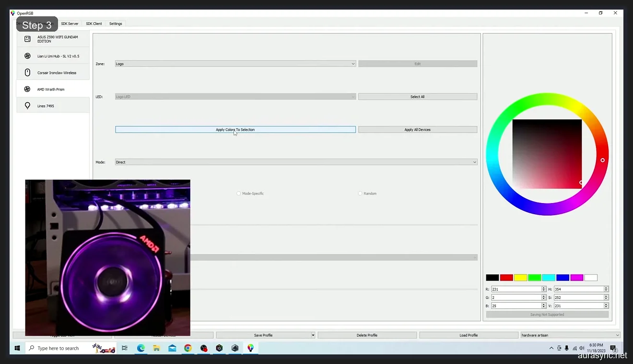Switch to the SDK Server tab
633x364 pixels.
70,23
